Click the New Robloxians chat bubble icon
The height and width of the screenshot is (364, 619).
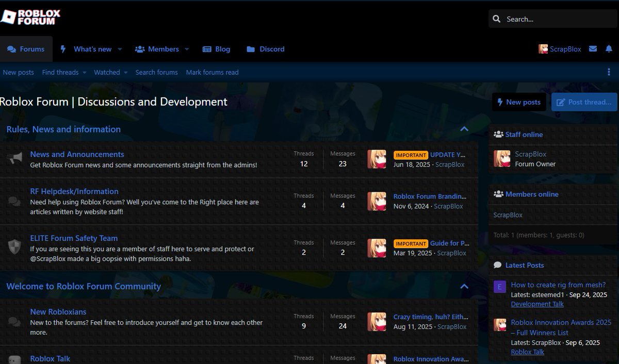pyautogui.click(x=15, y=322)
